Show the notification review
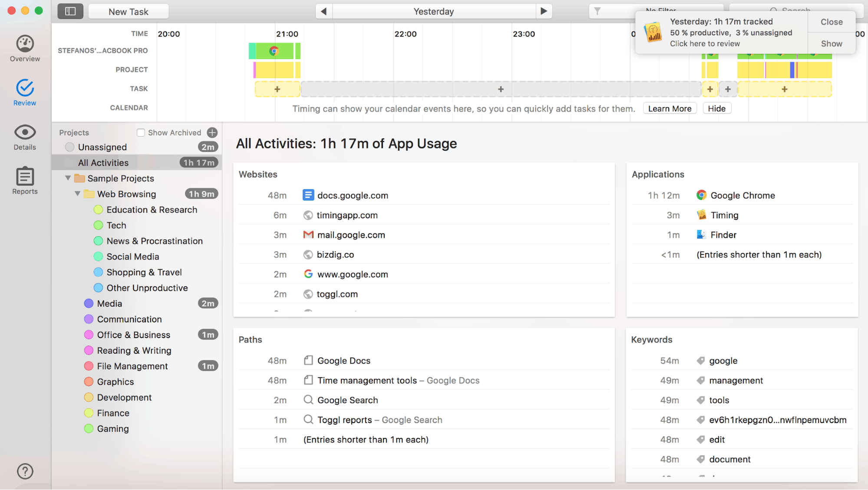 click(831, 43)
